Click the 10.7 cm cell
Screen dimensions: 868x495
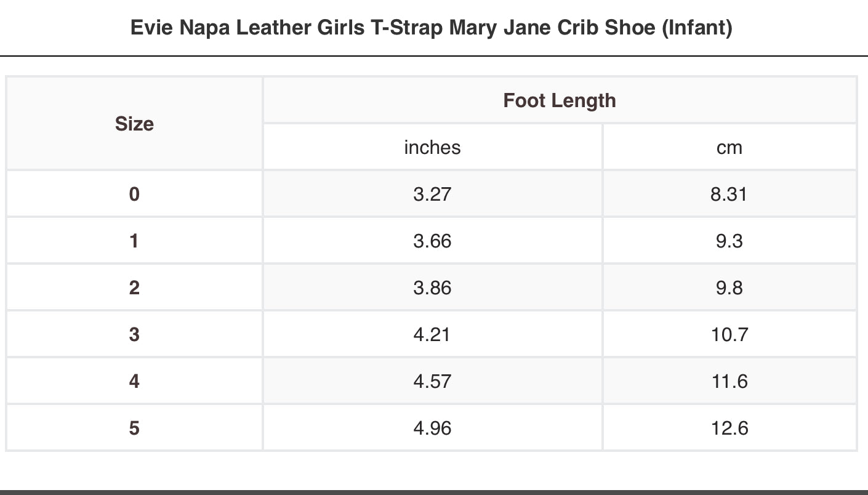(x=729, y=334)
